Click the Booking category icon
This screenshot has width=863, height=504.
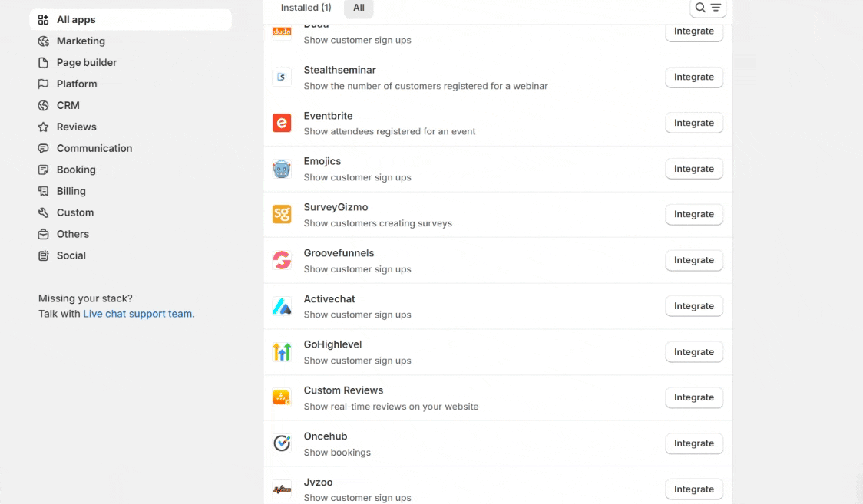(x=43, y=170)
